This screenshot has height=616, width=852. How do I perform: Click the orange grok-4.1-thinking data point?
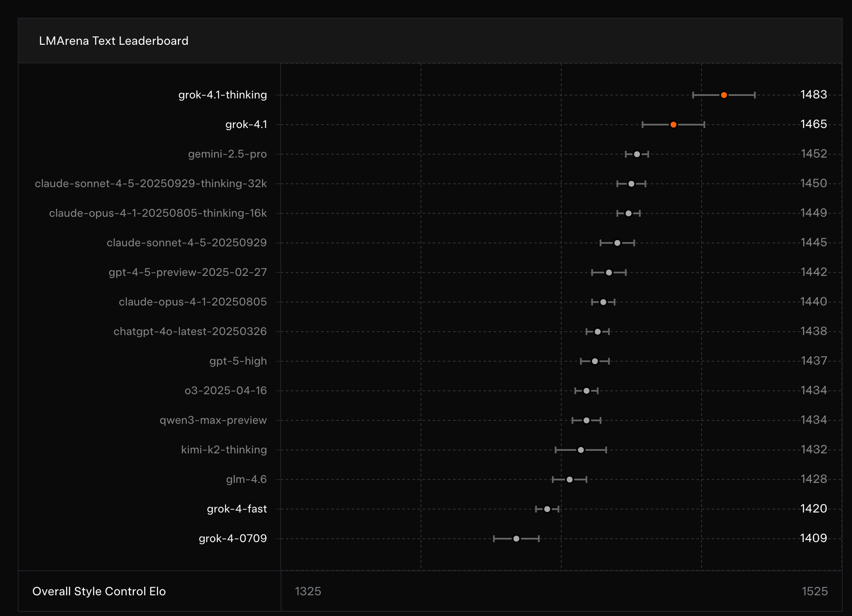[x=724, y=95]
